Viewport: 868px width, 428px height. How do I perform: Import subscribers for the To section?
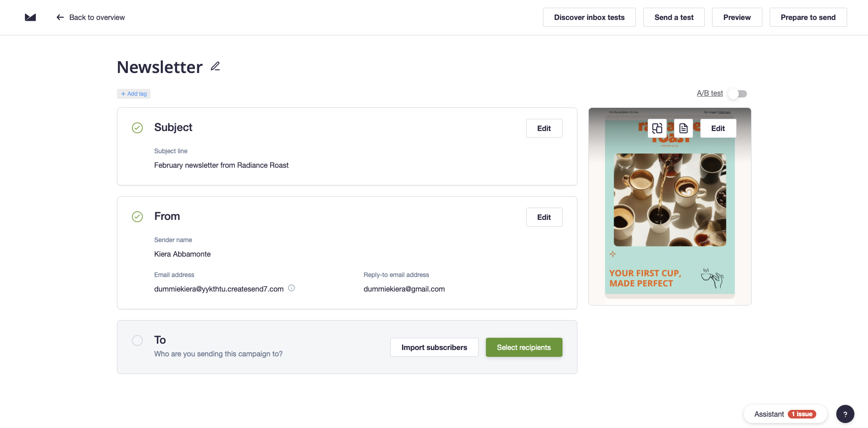pos(434,347)
